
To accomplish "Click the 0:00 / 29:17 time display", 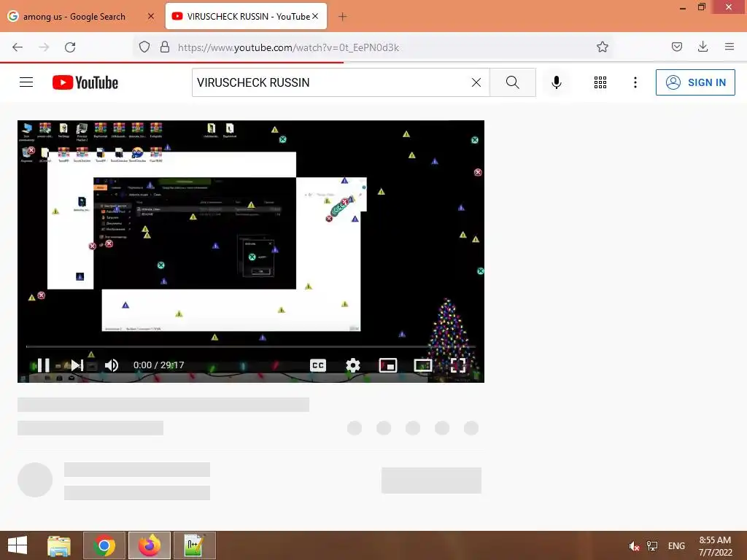I will point(158,365).
